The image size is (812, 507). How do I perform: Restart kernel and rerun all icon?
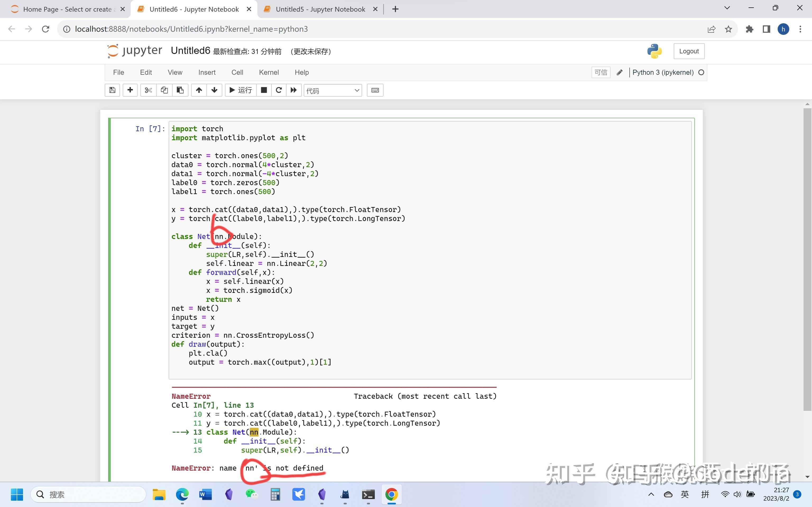[294, 90]
